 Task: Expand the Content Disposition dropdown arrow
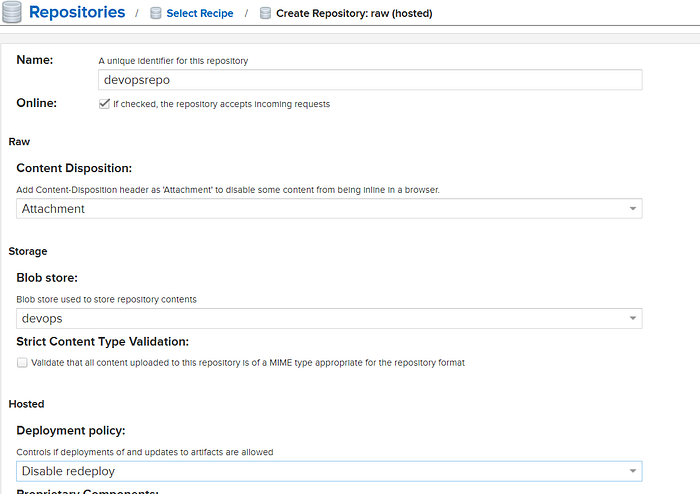[x=633, y=209]
